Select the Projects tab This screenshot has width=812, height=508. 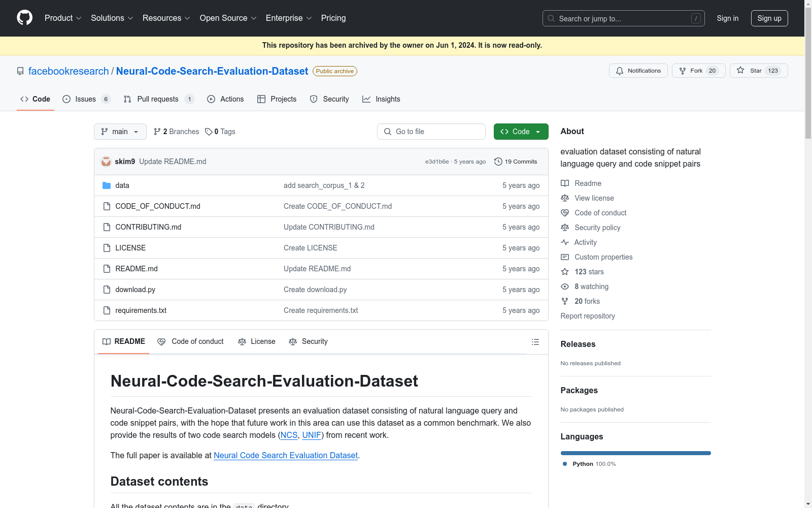point(277,99)
